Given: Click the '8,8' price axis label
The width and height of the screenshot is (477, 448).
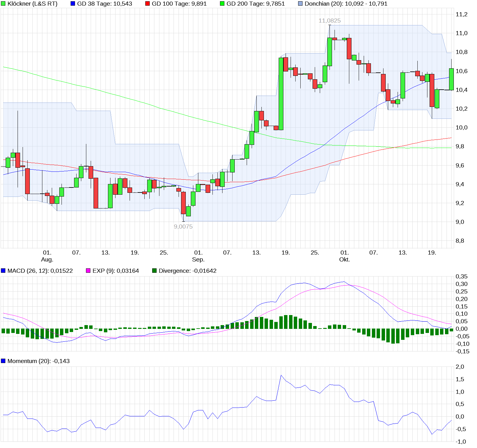Looking at the screenshot, I should tap(460, 241).
